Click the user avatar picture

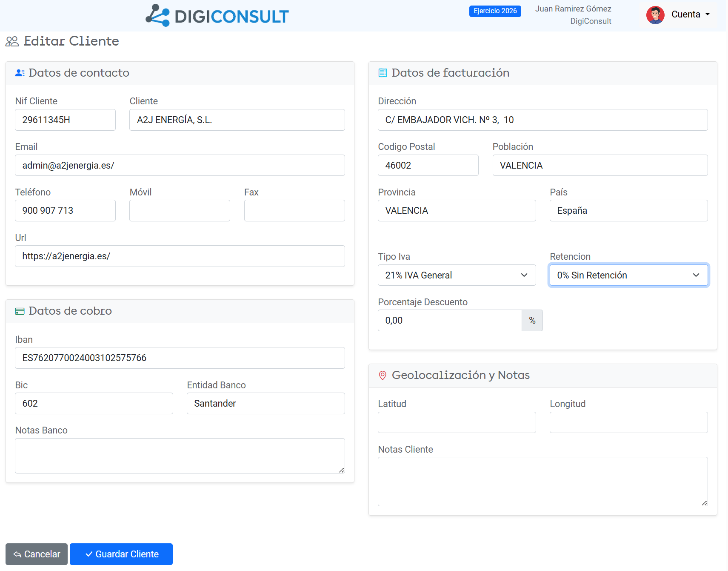(x=655, y=15)
